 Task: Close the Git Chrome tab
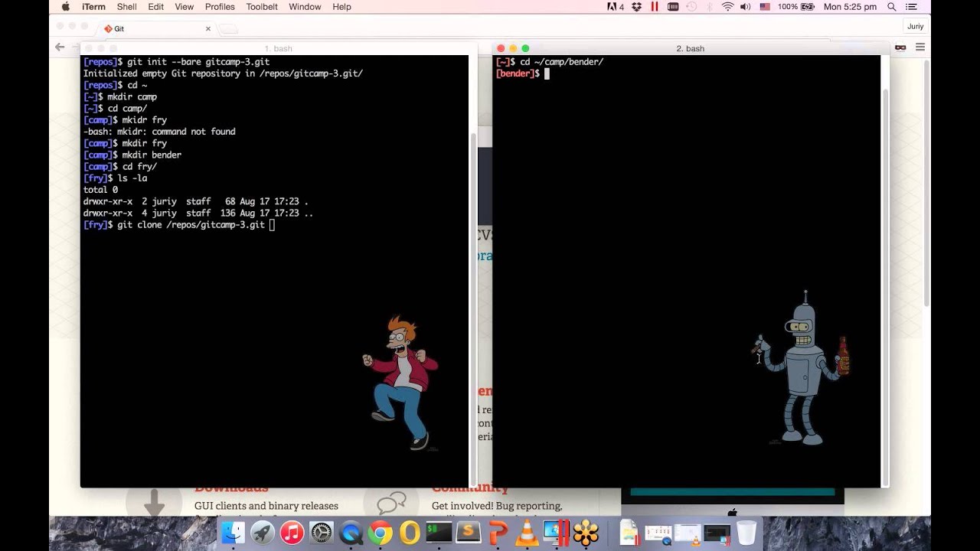(x=208, y=29)
